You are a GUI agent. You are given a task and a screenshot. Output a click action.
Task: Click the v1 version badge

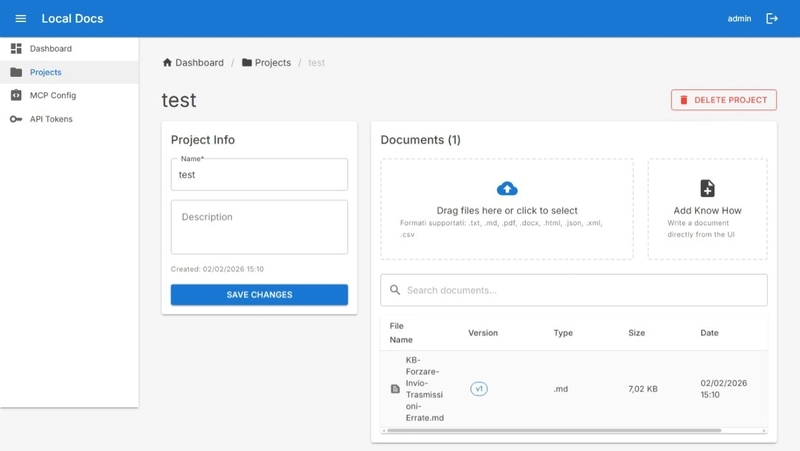479,389
